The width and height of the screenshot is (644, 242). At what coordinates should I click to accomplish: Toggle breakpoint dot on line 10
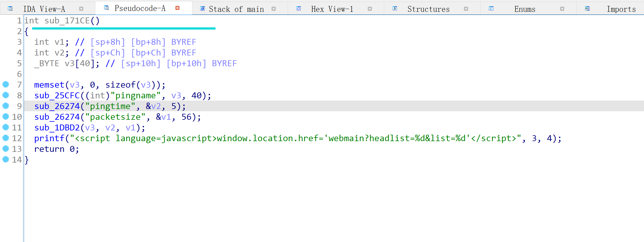[6, 116]
